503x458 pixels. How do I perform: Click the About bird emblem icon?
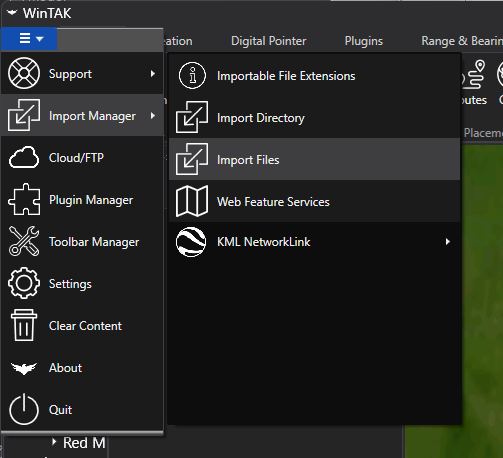click(x=24, y=368)
